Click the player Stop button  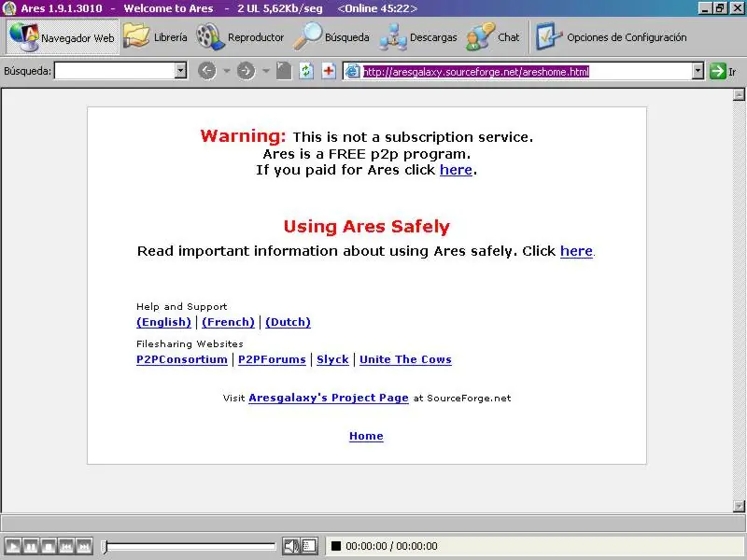point(49,546)
